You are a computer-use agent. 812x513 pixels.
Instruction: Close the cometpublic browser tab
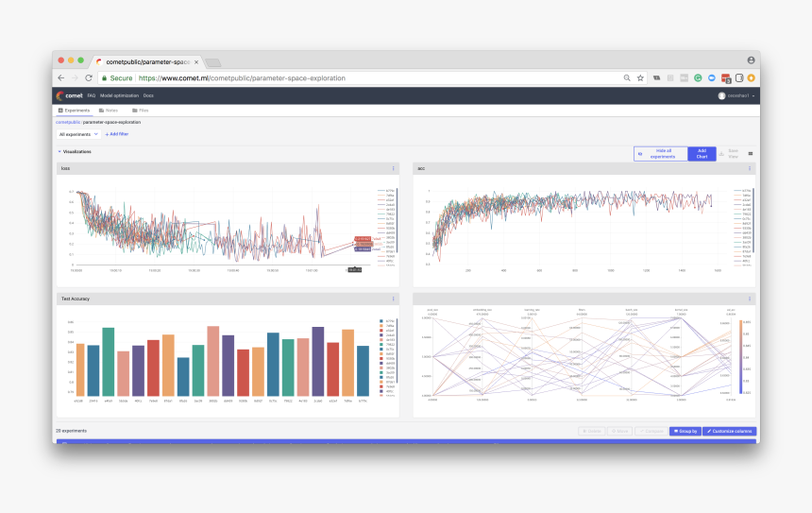coord(196,61)
